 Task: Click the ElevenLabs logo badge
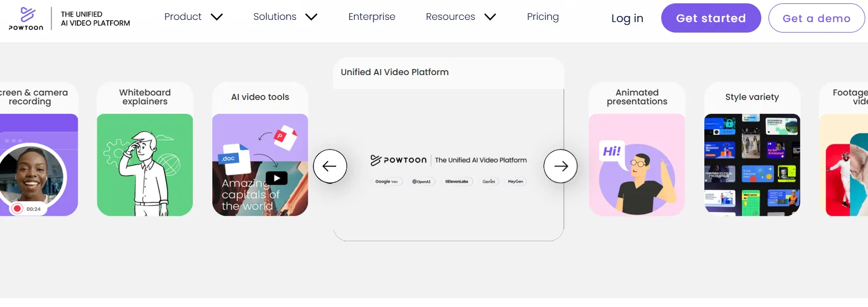[x=457, y=182]
